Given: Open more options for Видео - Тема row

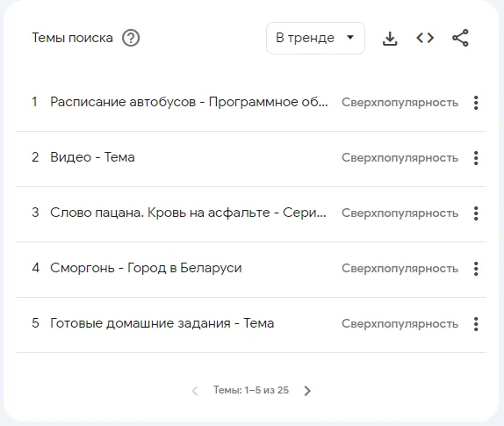Looking at the screenshot, I should pyautogui.click(x=476, y=158).
